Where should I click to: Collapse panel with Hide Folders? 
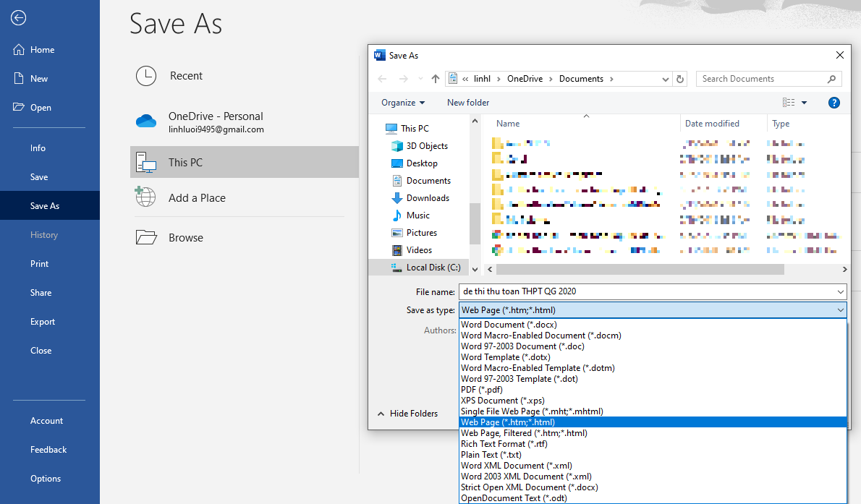(407, 414)
